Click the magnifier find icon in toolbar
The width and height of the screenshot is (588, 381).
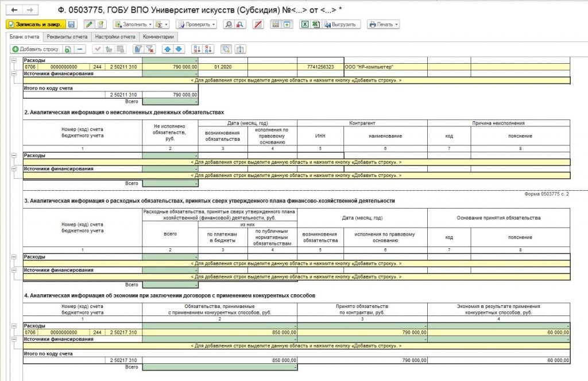pos(229,25)
